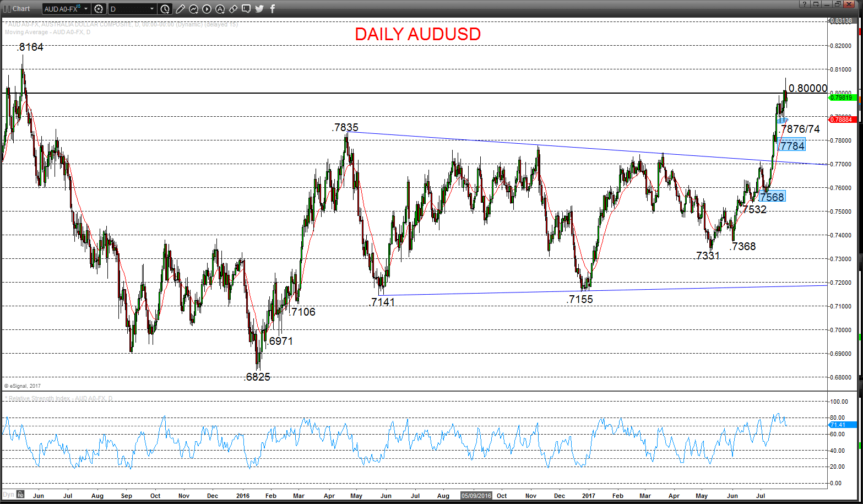Click the 0.80000 horizontal line label

pos(808,88)
